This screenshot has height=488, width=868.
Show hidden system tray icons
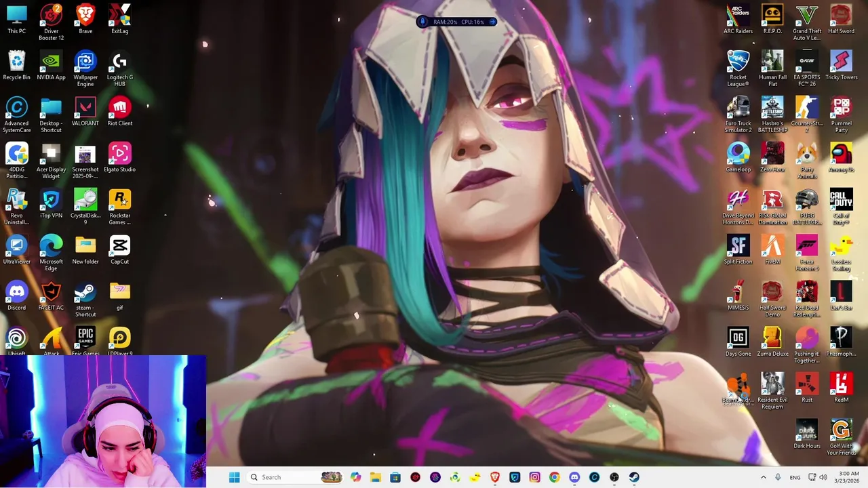click(763, 477)
